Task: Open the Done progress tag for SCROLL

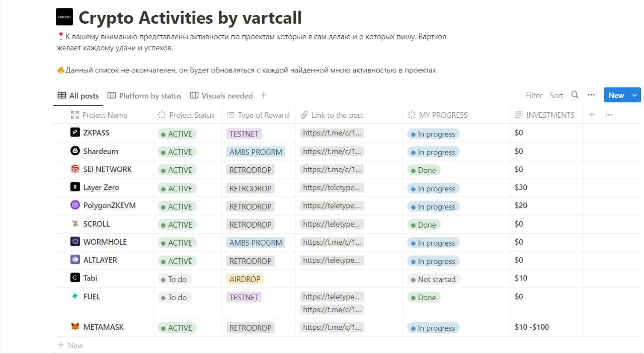Action: tap(424, 225)
